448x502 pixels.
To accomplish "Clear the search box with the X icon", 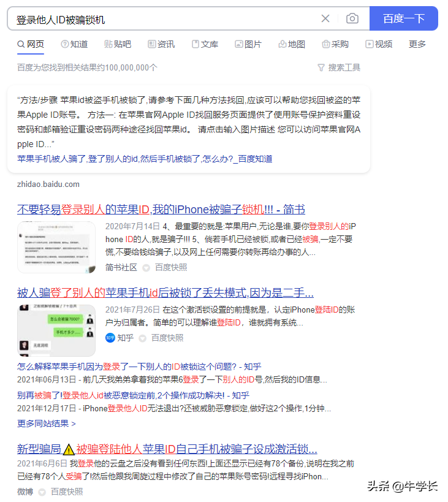I will point(325,18).
